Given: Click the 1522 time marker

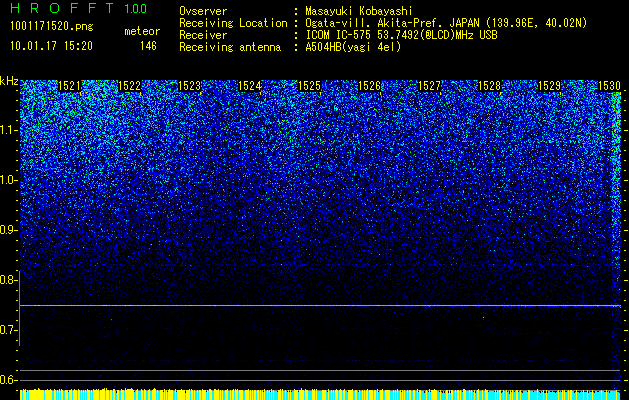Looking at the screenshot, I should pos(130,86).
